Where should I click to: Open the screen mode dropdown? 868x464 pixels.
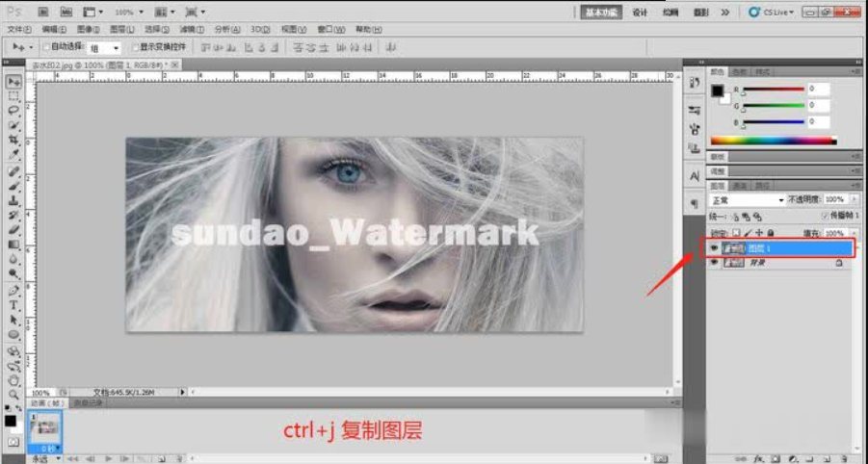196,12
